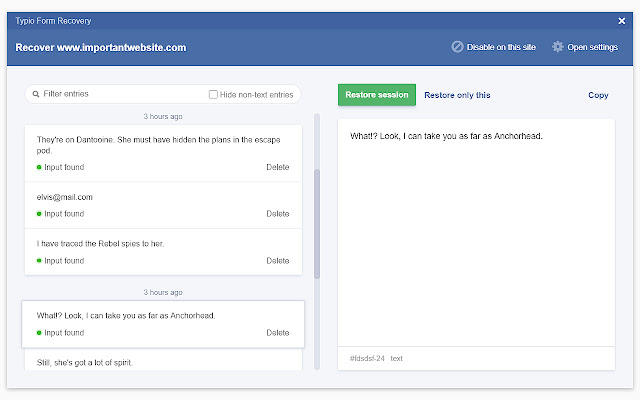Viewport: 640px width, 400px height.
Task: Delete the elvis@mail.com entry
Action: tap(277, 214)
